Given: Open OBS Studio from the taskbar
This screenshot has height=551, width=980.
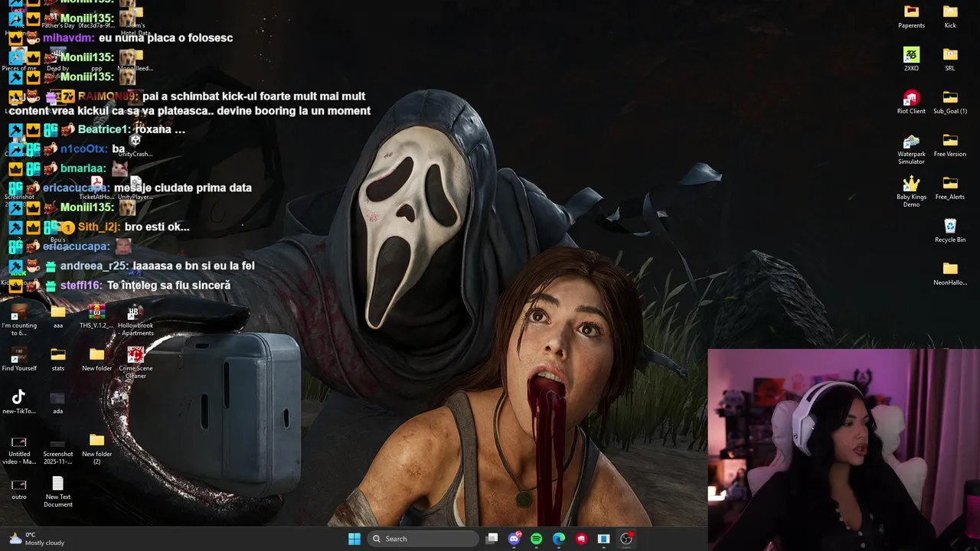Looking at the screenshot, I should [626, 539].
